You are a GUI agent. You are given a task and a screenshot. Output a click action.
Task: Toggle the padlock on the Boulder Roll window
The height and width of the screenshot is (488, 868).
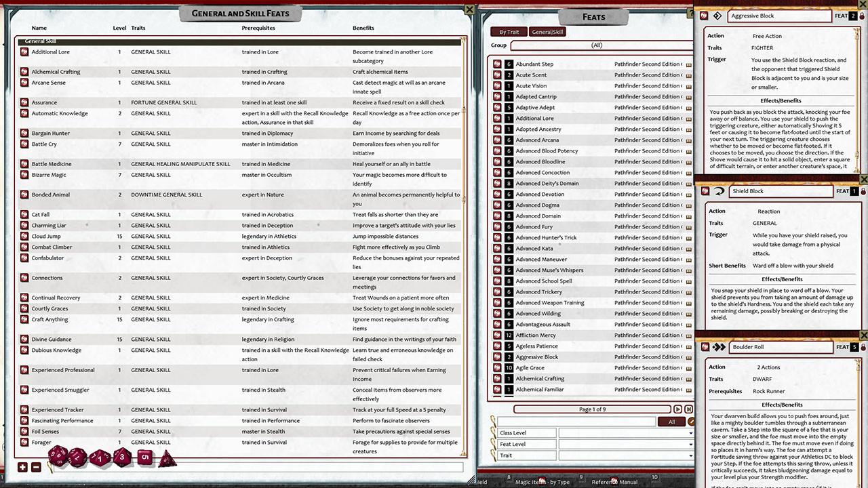[861, 346]
